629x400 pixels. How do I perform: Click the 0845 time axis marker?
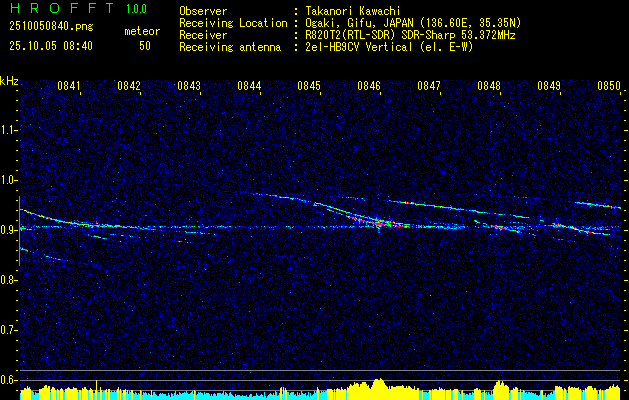click(x=309, y=86)
